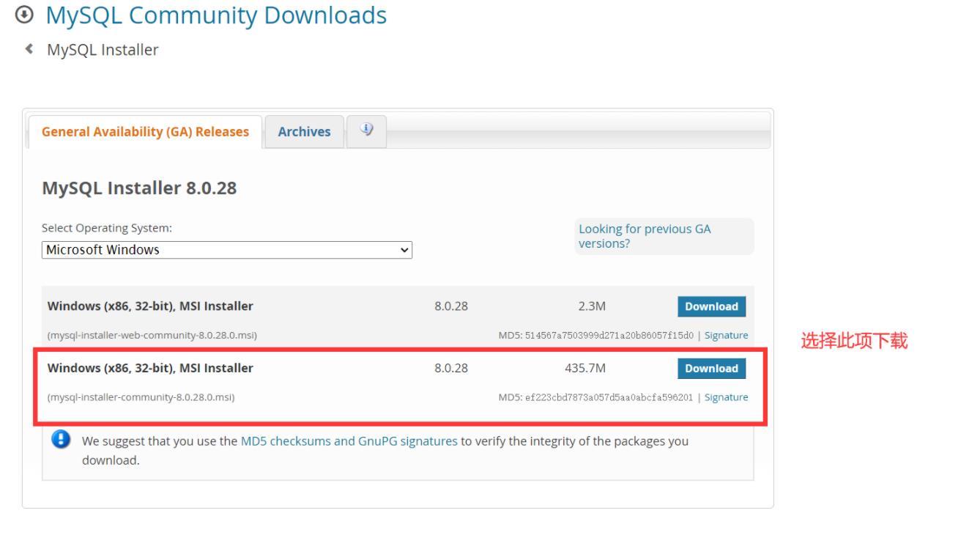Select the MySQL Installer 8.0.28 heading
The width and height of the screenshot is (980, 535).
click(140, 188)
